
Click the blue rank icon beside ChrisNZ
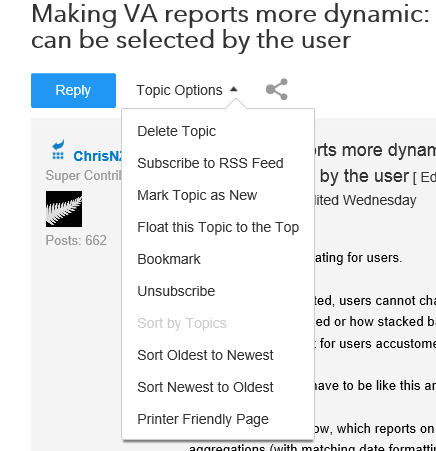pyautogui.click(x=58, y=150)
